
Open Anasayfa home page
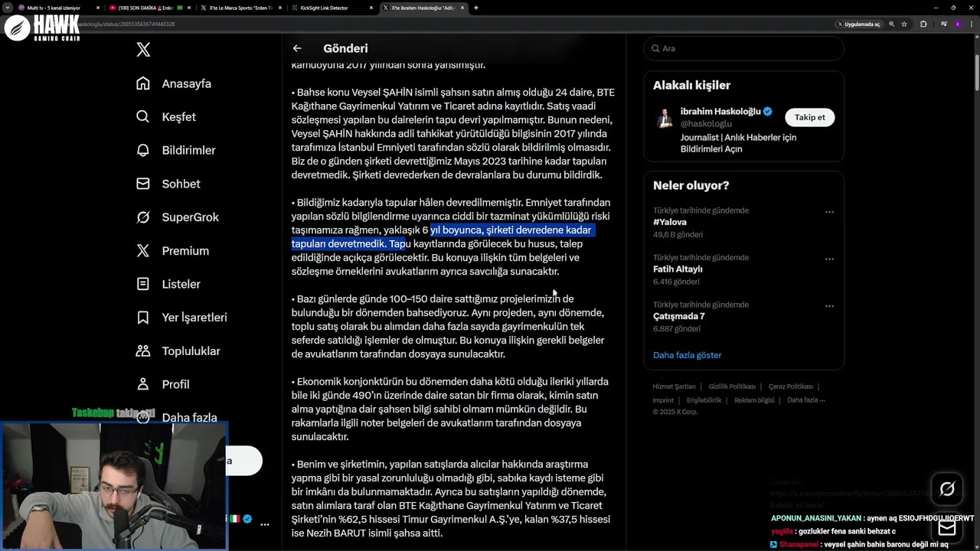(x=174, y=83)
